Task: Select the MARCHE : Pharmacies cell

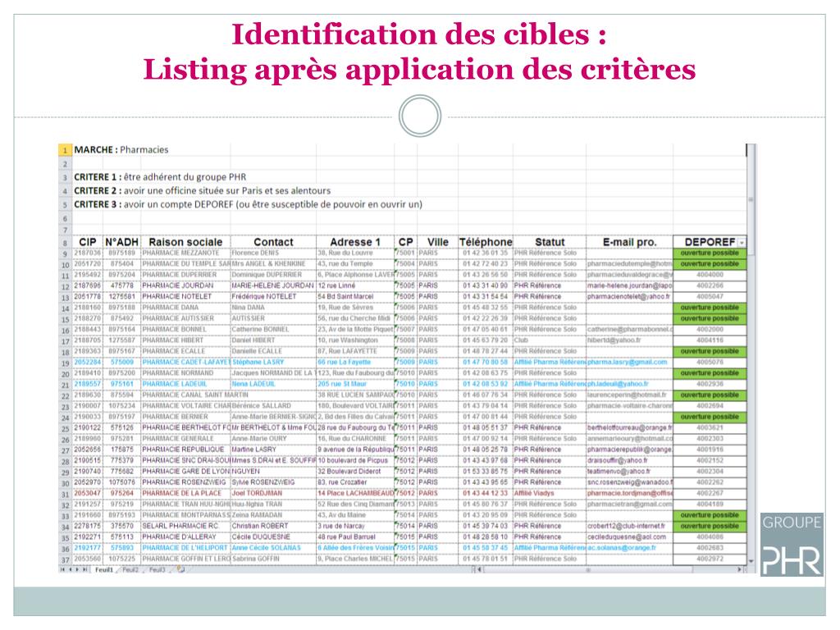Action: 121,150
